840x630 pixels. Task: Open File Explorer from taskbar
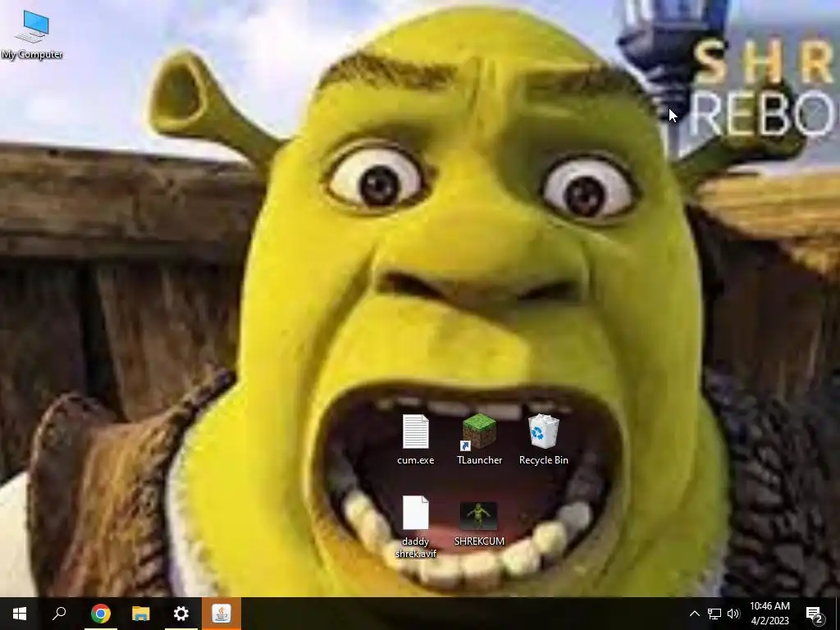tap(141, 614)
